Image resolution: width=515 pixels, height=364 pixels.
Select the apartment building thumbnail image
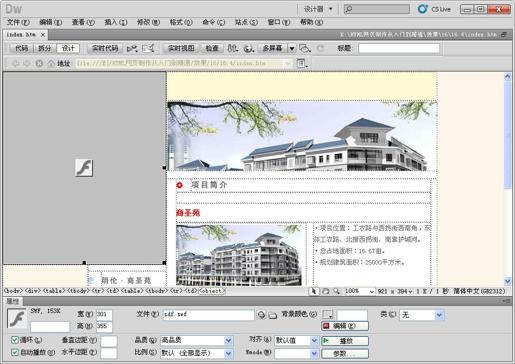coord(239,255)
